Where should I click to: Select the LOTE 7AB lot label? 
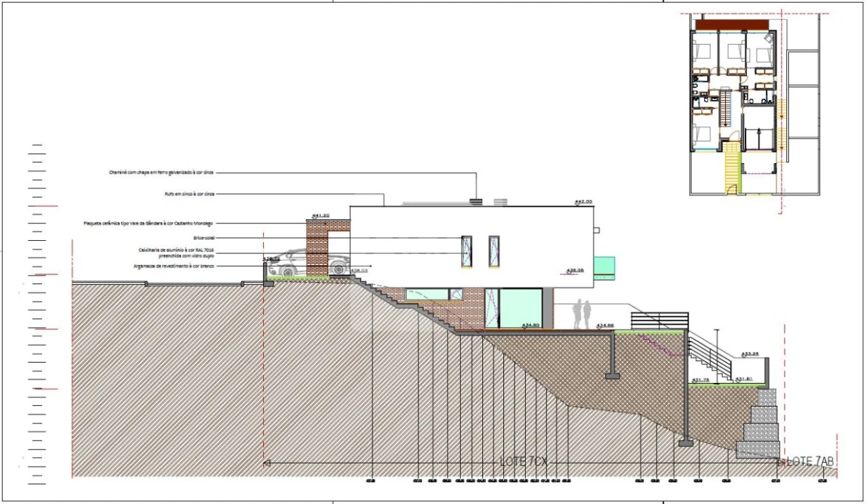click(810, 462)
